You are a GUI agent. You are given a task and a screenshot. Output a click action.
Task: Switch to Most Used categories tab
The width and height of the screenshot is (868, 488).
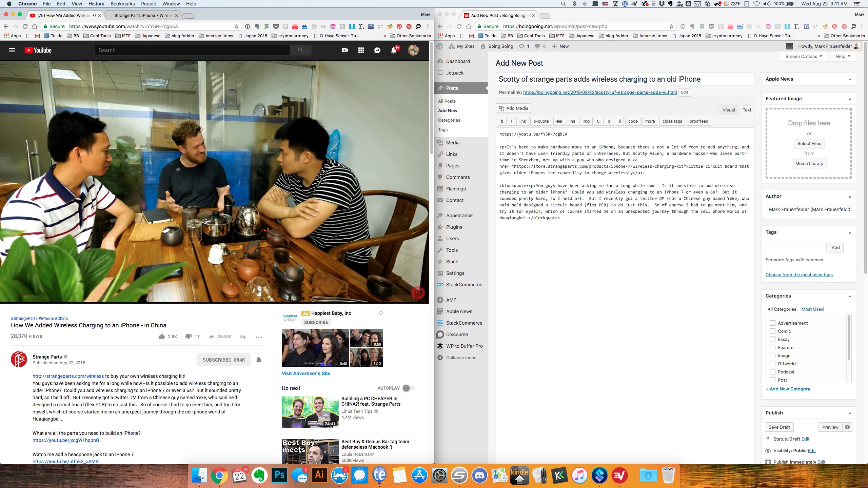coord(812,309)
